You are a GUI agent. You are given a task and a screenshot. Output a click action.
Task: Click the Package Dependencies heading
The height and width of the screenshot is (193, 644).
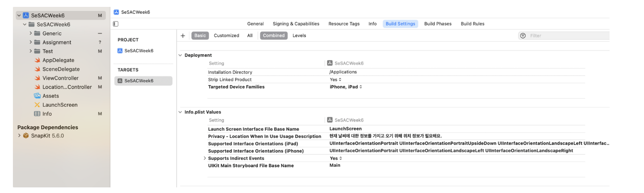[x=48, y=128]
